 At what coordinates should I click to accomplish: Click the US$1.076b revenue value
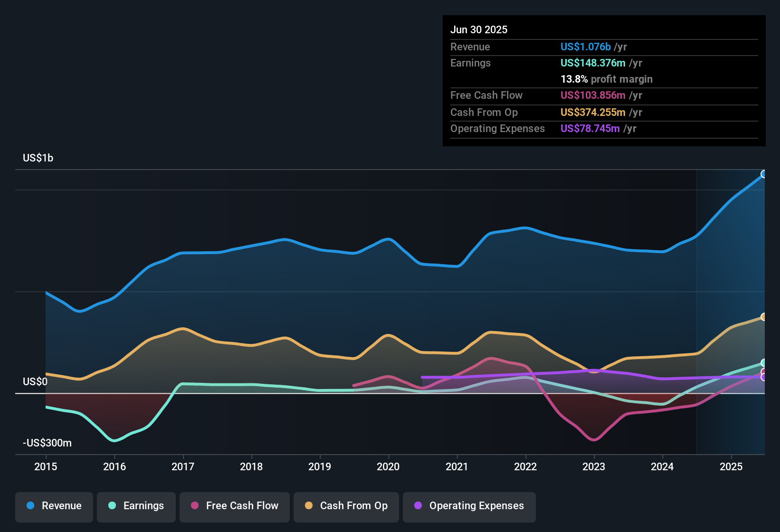pyautogui.click(x=585, y=47)
